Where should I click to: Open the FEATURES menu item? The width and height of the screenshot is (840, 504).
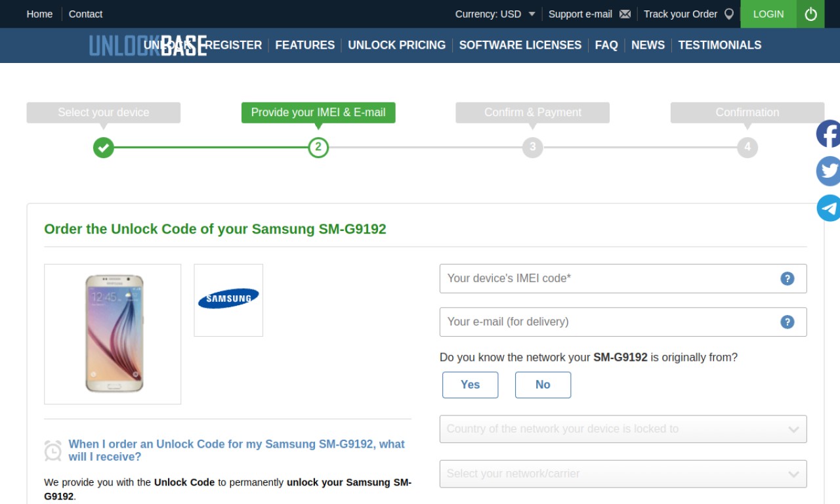point(305,45)
